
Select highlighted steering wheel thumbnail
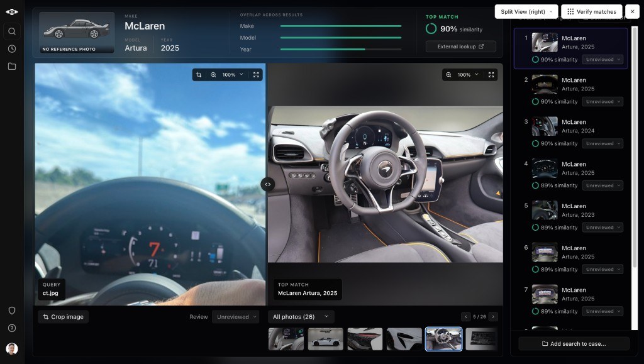pos(443,339)
